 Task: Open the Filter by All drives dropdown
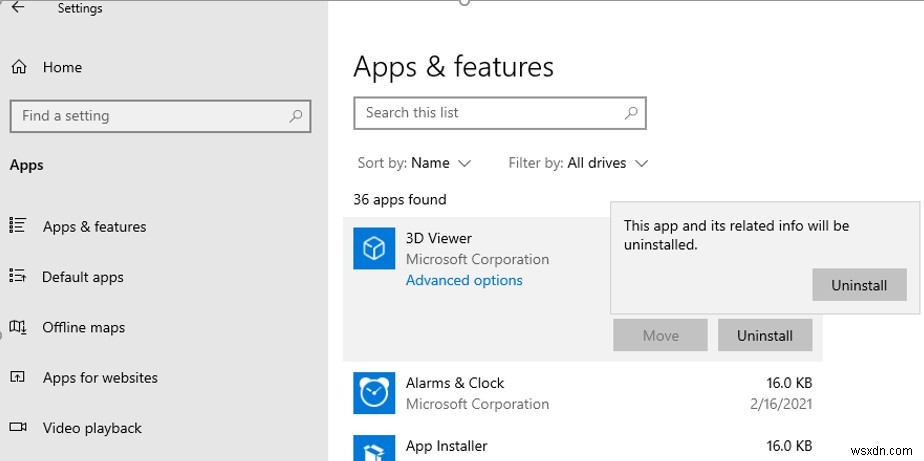(x=578, y=163)
